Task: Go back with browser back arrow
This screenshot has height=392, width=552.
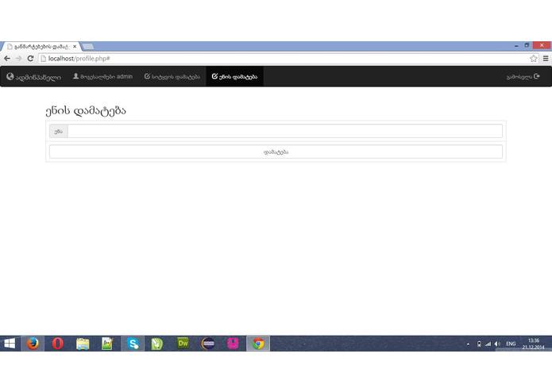Action: (x=7, y=59)
